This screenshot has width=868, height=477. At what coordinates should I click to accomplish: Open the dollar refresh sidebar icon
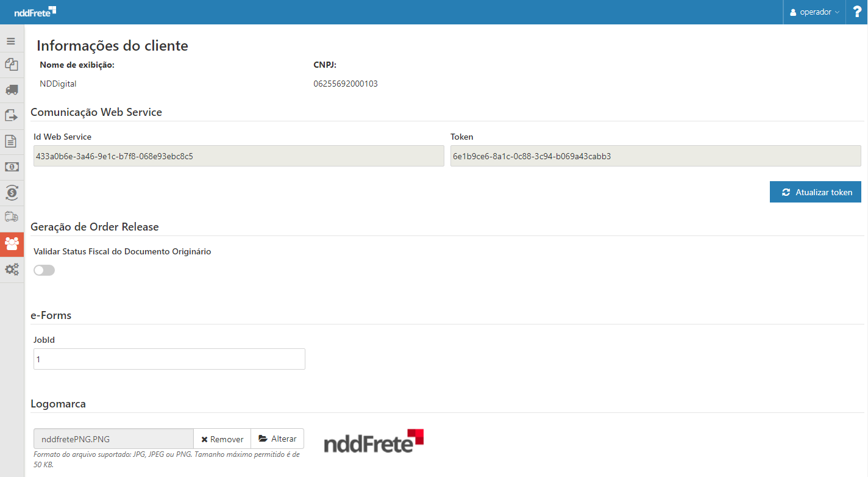12,193
